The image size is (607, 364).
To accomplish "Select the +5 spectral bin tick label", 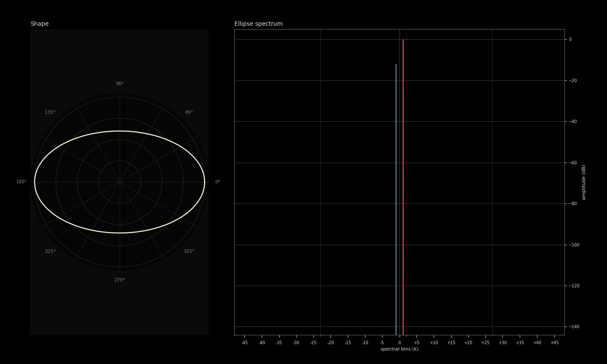I will coord(416,343).
